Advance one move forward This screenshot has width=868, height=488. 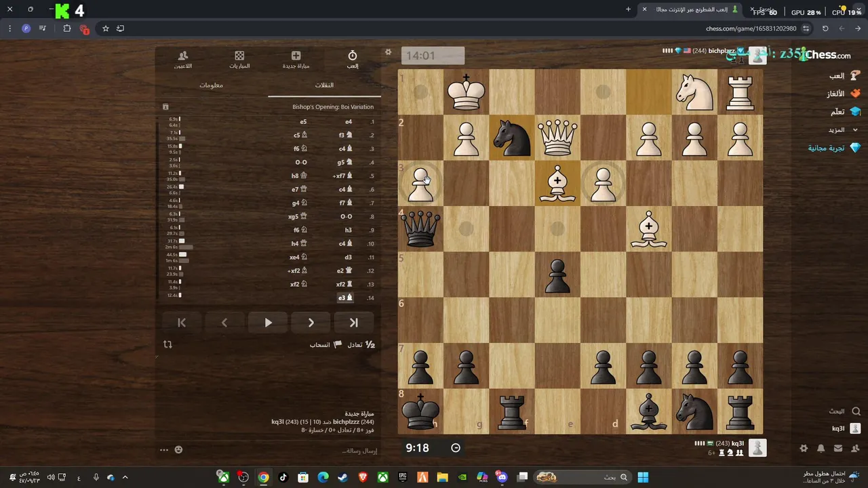click(311, 323)
